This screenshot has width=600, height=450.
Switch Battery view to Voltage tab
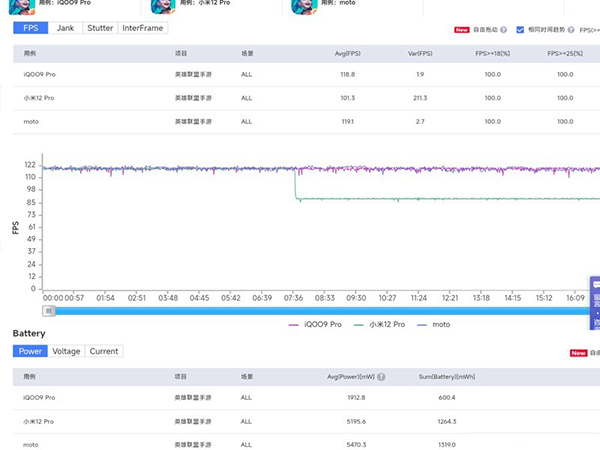[x=66, y=351]
